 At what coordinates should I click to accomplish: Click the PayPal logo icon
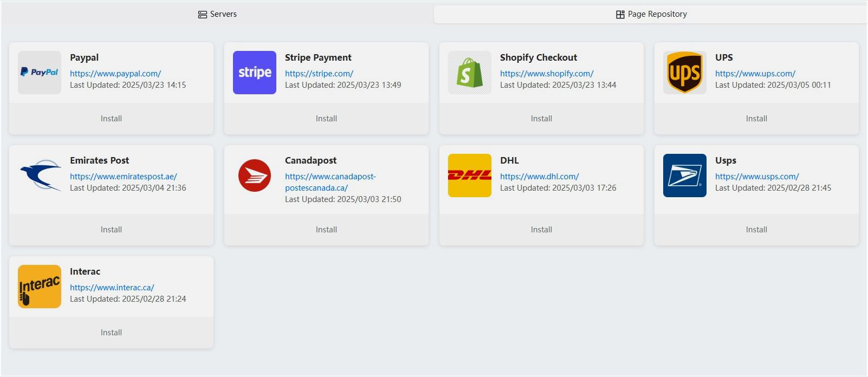coord(40,73)
